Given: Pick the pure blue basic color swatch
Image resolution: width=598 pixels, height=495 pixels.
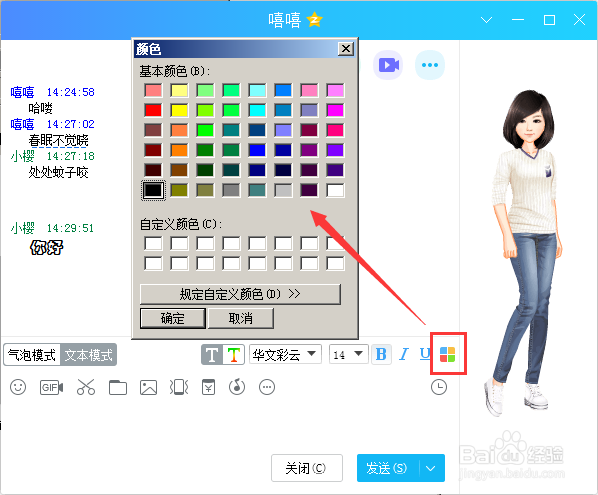Looking at the screenshot, I should tap(257, 150).
